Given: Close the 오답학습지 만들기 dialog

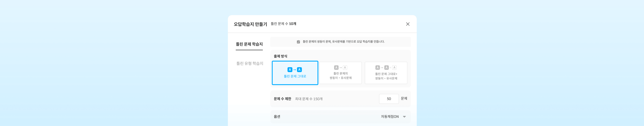Looking at the screenshot, I should tap(408, 24).
